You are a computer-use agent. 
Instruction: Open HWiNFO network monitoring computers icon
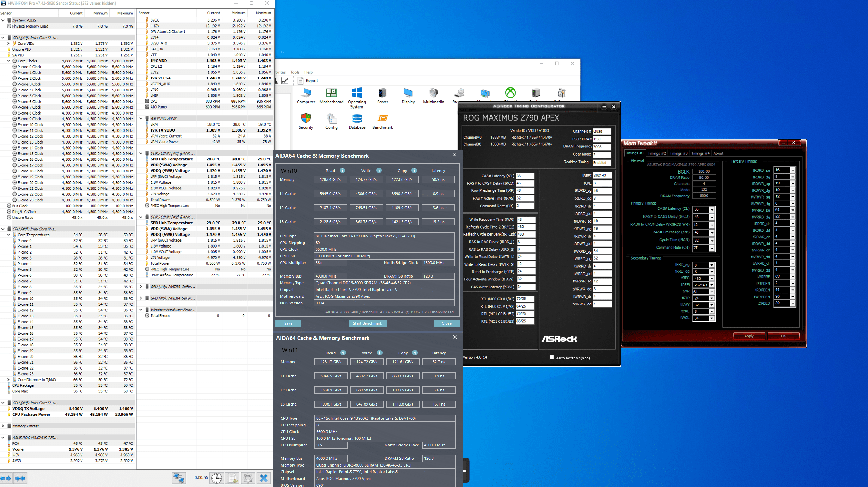pos(179,478)
